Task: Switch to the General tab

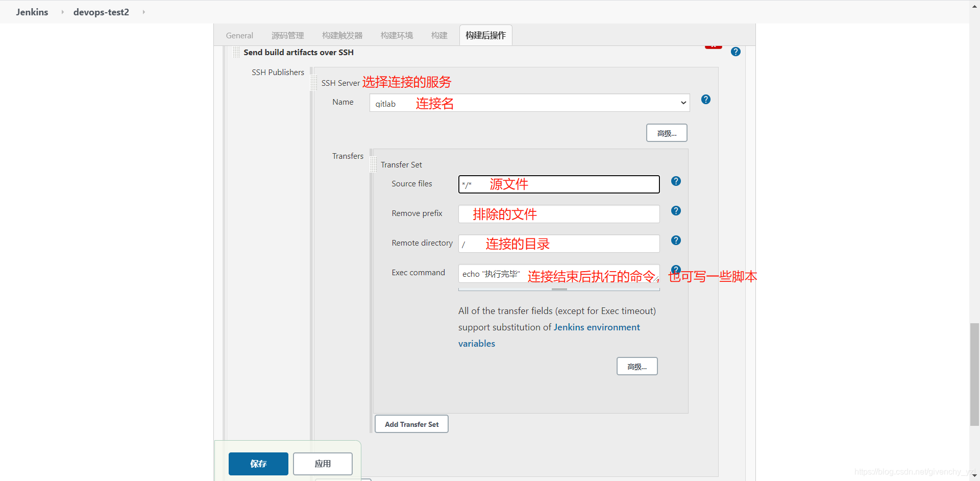Action: point(239,35)
